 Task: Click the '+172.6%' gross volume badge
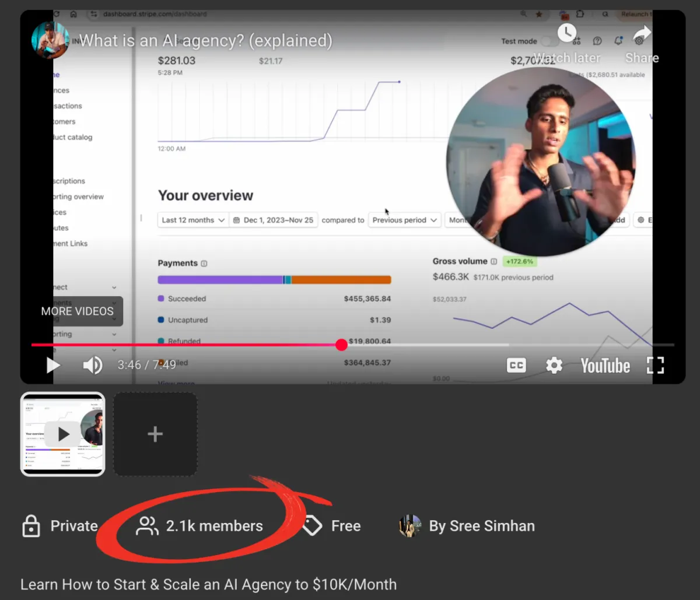(520, 261)
